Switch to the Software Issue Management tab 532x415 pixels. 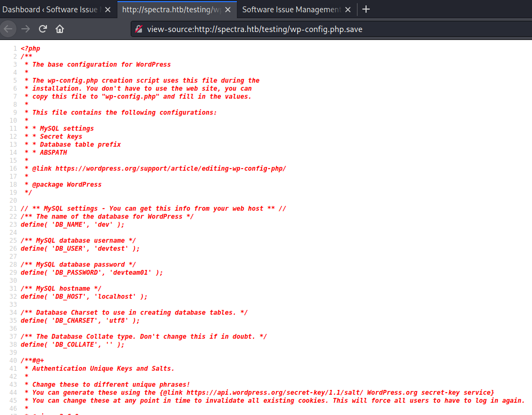291,10
